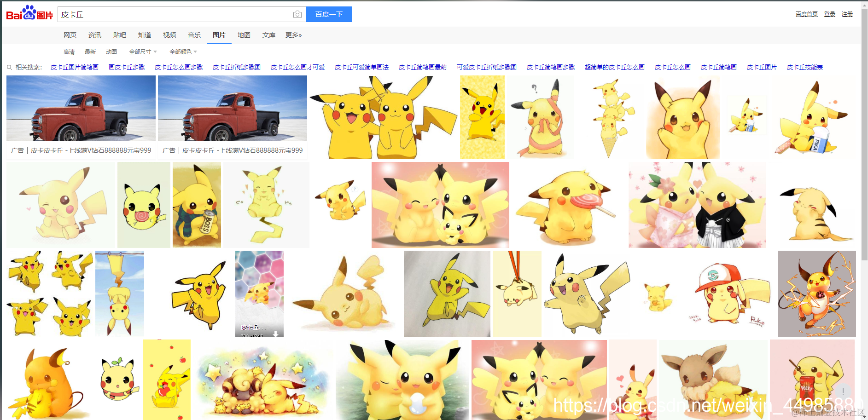This screenshot has height=420, width=868.
Task: Click the 登录 link
Action: point(830,14)
